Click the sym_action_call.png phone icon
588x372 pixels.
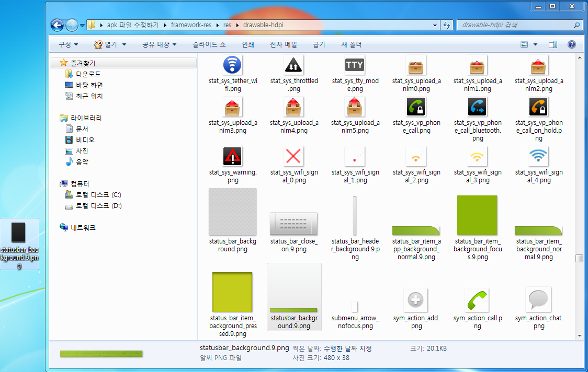click(477, 300)
